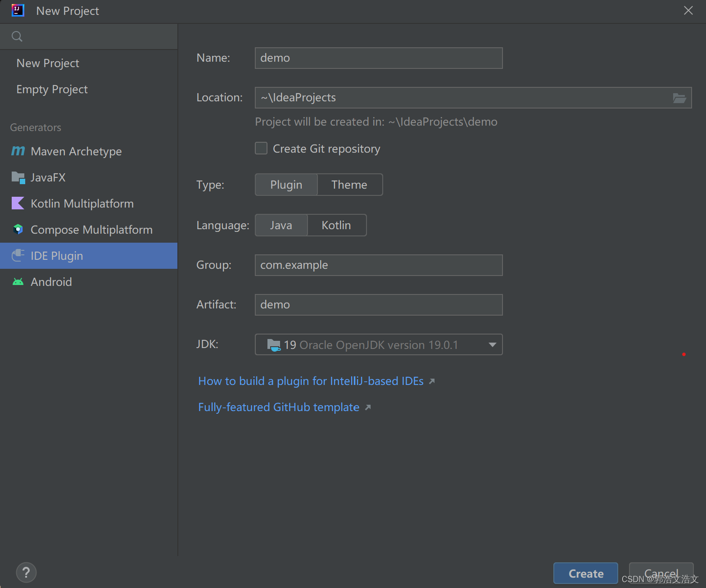The width and height of the screenshot is (706, 588).
Task: Click the Kotlin Multiplatform logo icon
Action: click(18, 204)
